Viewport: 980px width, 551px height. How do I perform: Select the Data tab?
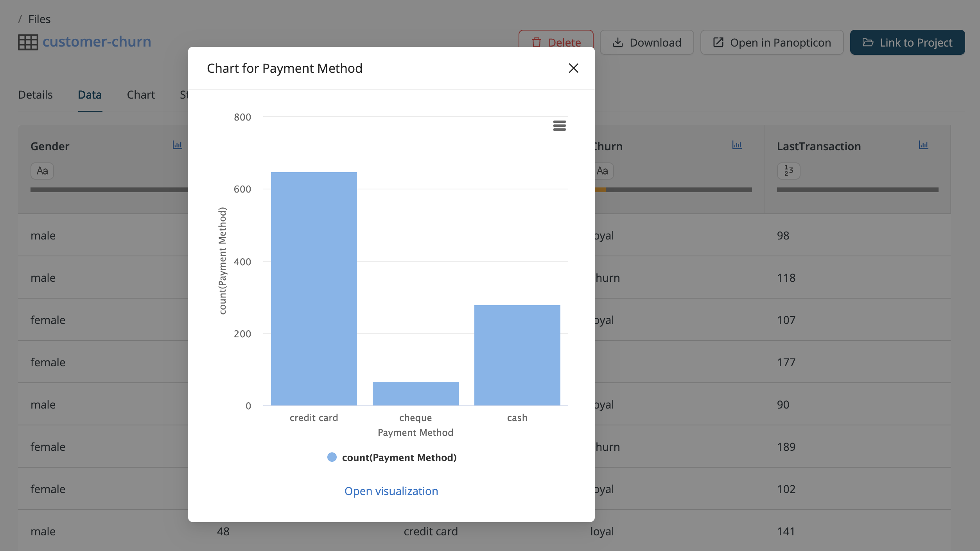point(90,95)
